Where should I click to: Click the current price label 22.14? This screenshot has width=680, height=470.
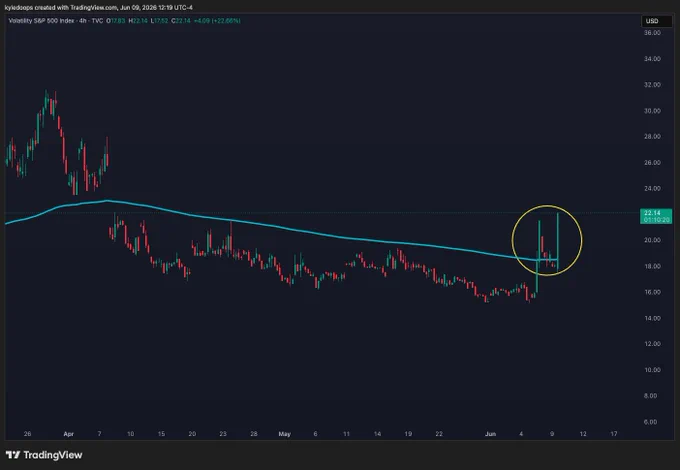pos(656,216)
